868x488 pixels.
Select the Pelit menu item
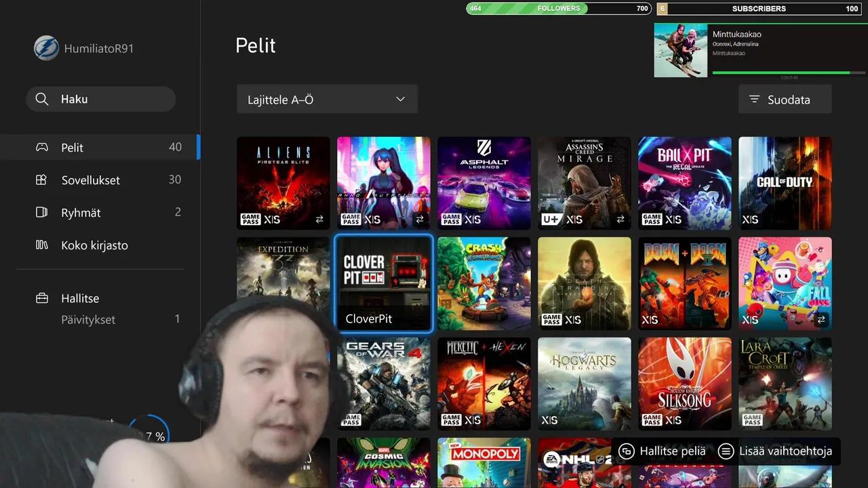100,147
